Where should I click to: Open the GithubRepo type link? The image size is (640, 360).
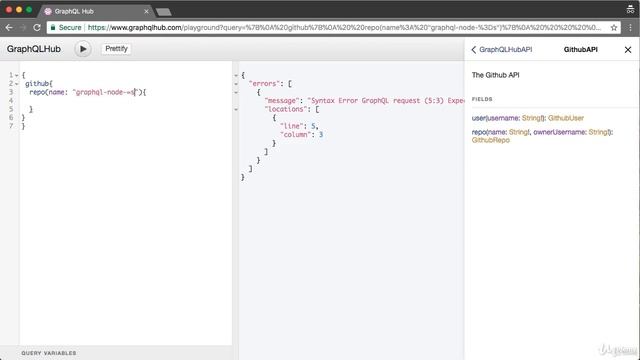(x=491, y=140)
